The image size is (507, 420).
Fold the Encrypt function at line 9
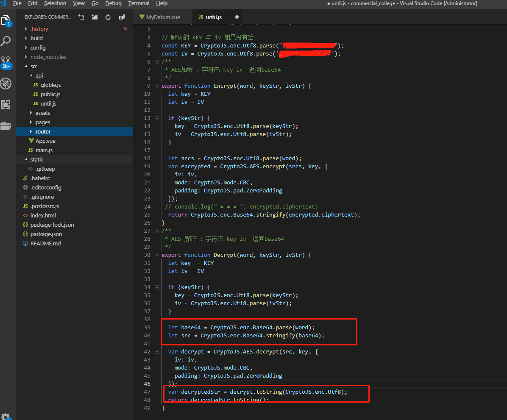coord(157,86)
